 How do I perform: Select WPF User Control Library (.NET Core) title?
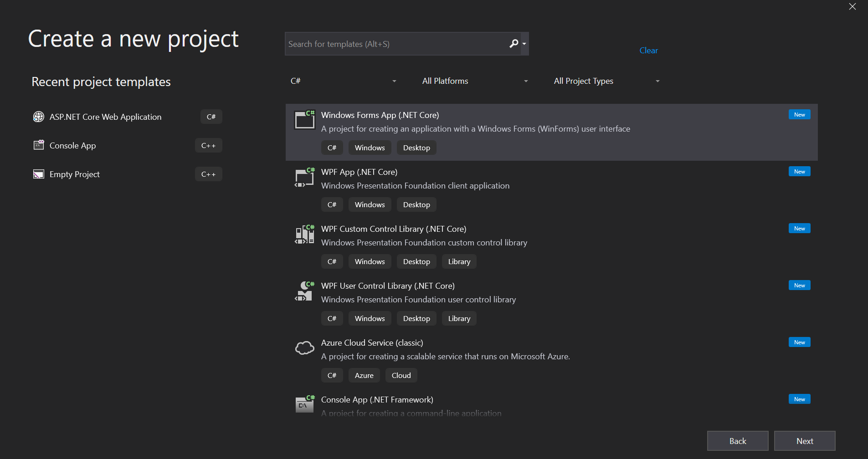pyautogui.click(x=388, y=286)
